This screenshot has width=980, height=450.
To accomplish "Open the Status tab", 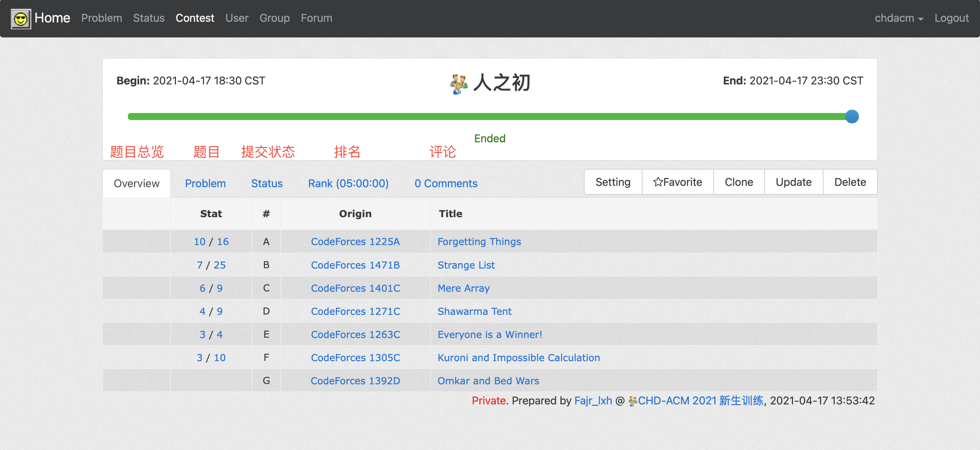I will 267,183.
